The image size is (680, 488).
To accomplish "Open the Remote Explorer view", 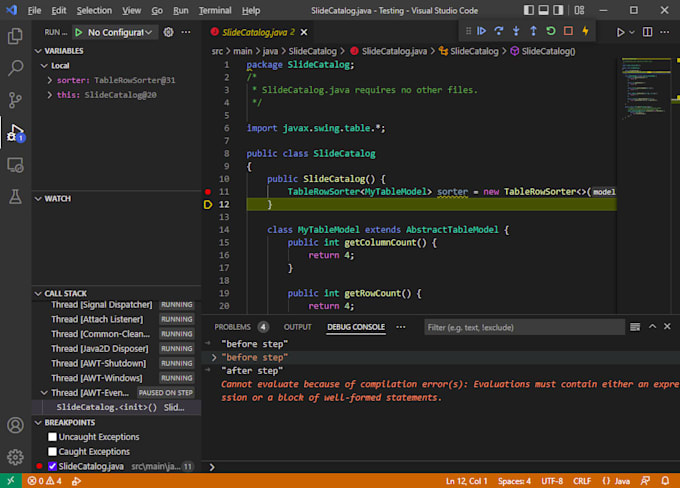I will tap(15, 165).
